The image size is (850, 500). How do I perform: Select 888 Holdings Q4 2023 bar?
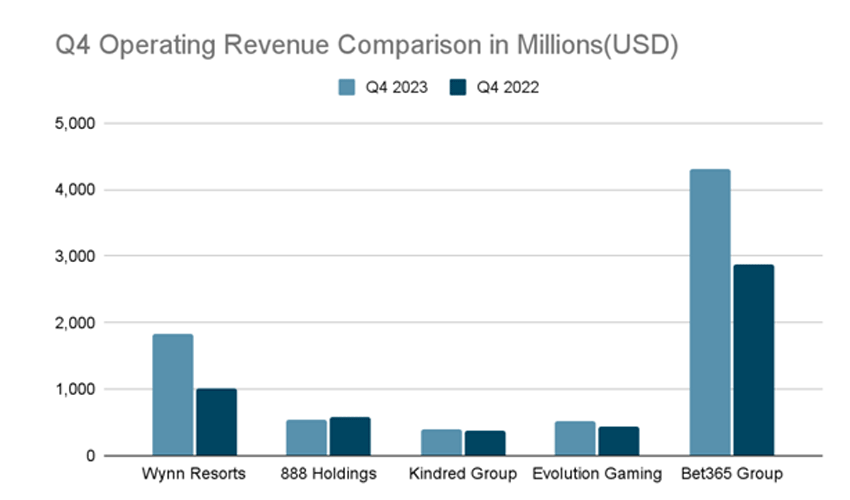coord(307,438)
